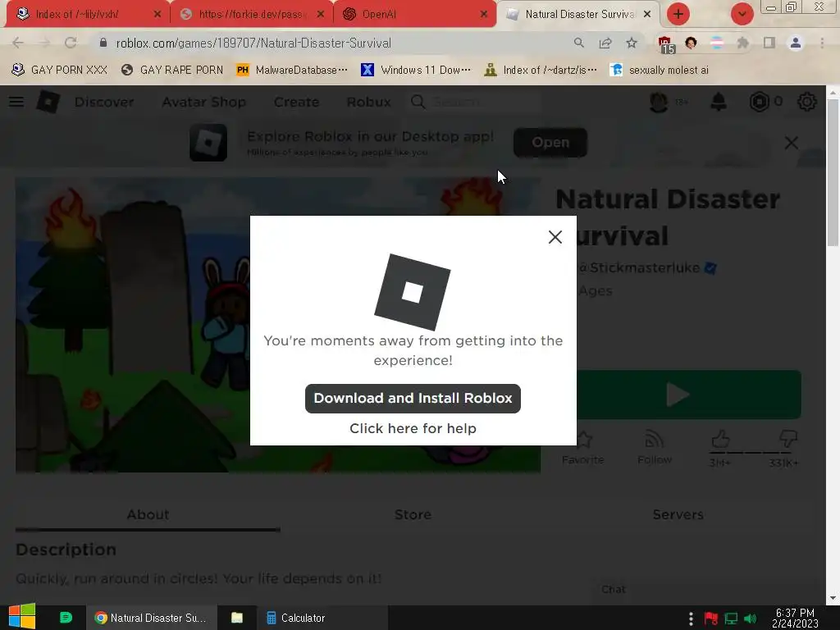Favorite the game with star icon
Screen dimensions: 840x630
coord(583,447)
